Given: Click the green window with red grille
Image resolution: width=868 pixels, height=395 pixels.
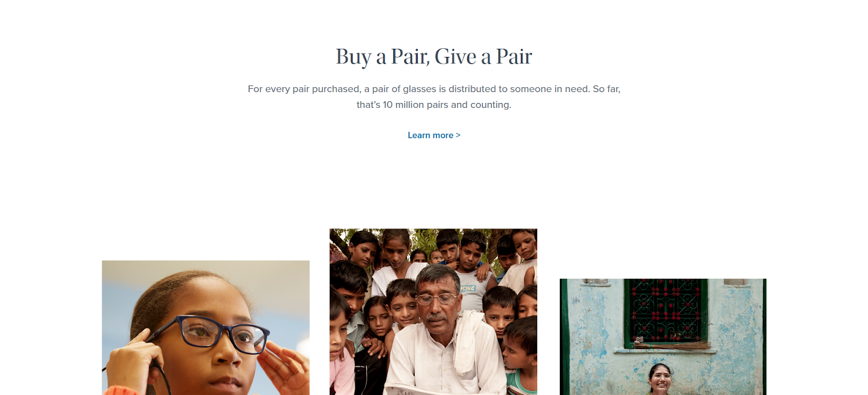Looking at the screenshot, I should (666, 313).
